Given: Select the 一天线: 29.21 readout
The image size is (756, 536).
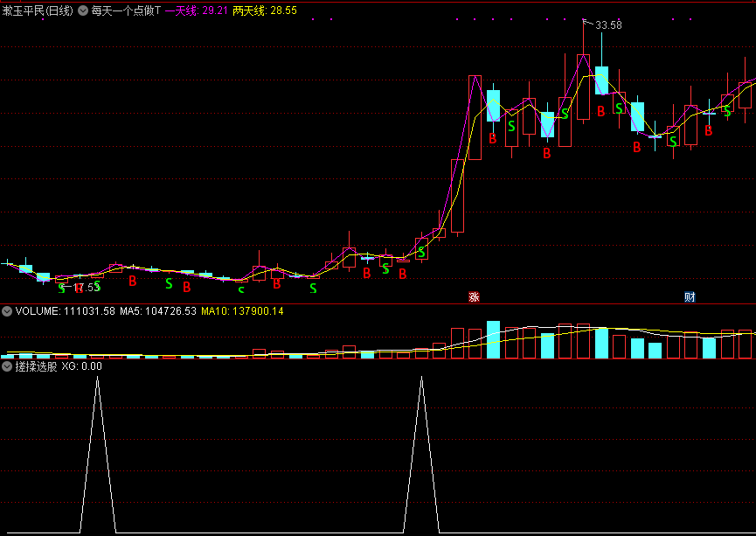Looking at the screenshot, I should 197,10.
